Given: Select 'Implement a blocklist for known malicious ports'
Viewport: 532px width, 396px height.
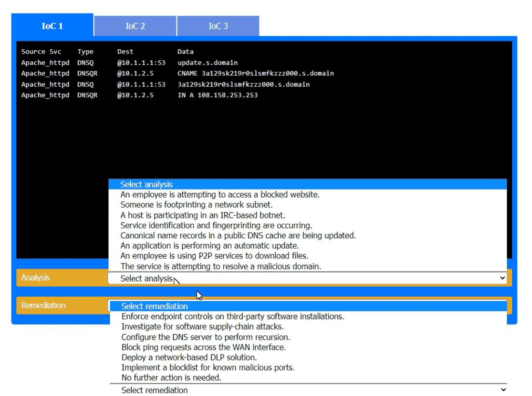Looking at the screenshot, I should pos(208,368).
